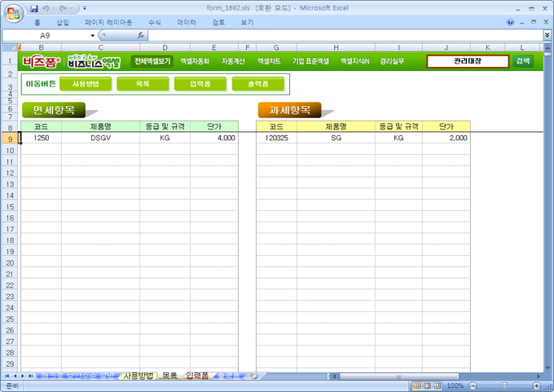Click the Undo icon in quick access toolbar
The height and width of the screenshot is (392, 554).
click(47, 8)
